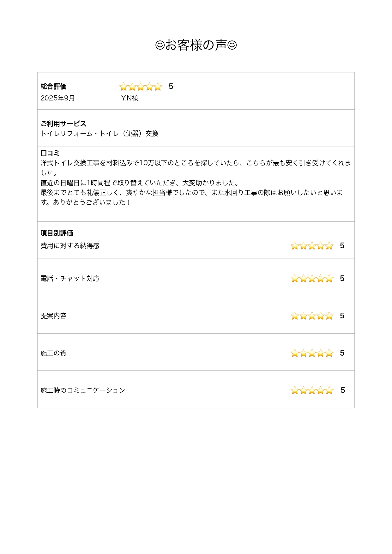Click the ご利用サービス heading
The width and height of the screenshot is (392, 554).
click(x=63, y=123)
